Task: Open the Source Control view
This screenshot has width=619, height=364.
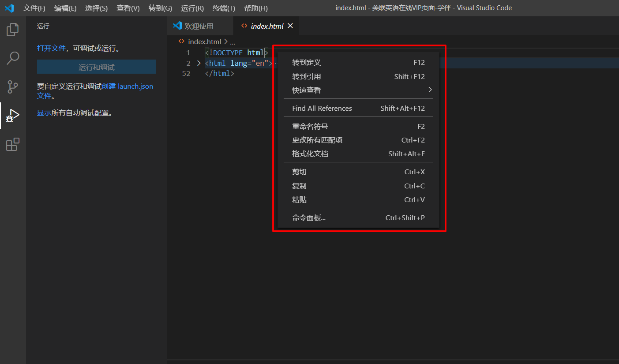Action: click(13, 87)
